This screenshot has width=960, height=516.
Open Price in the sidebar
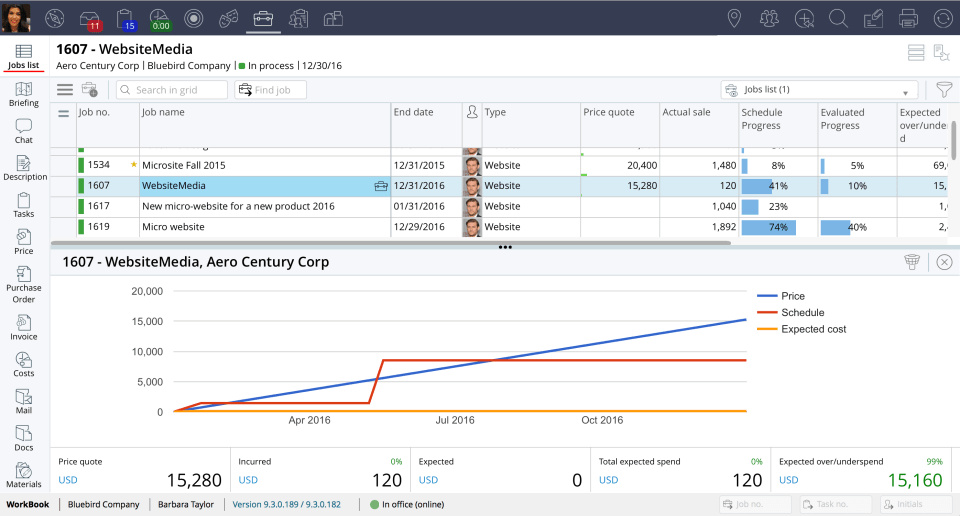[x=23, y=242]
